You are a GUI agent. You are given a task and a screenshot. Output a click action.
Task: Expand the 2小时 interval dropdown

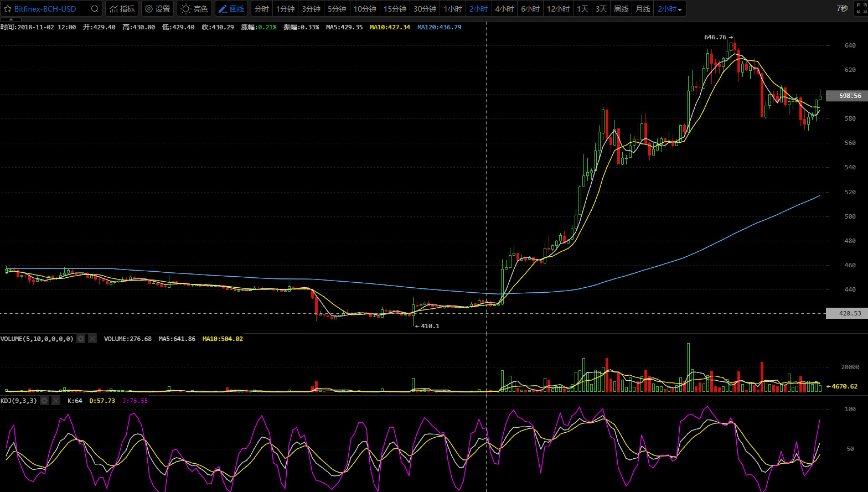(x=670, y=9)
